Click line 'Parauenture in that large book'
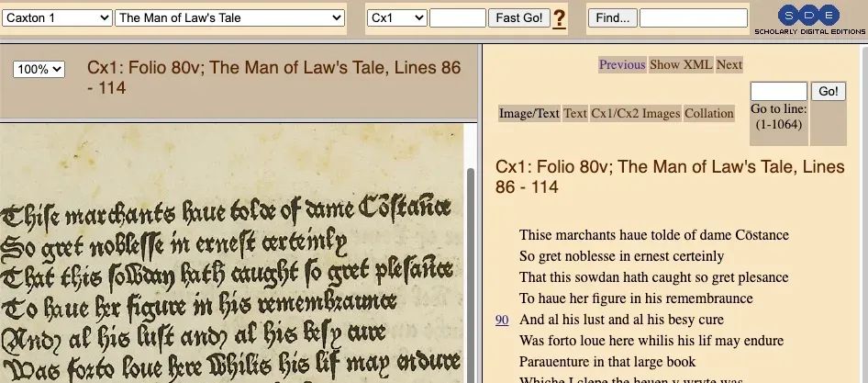868x383 pixels. click(x=607, y=361)
